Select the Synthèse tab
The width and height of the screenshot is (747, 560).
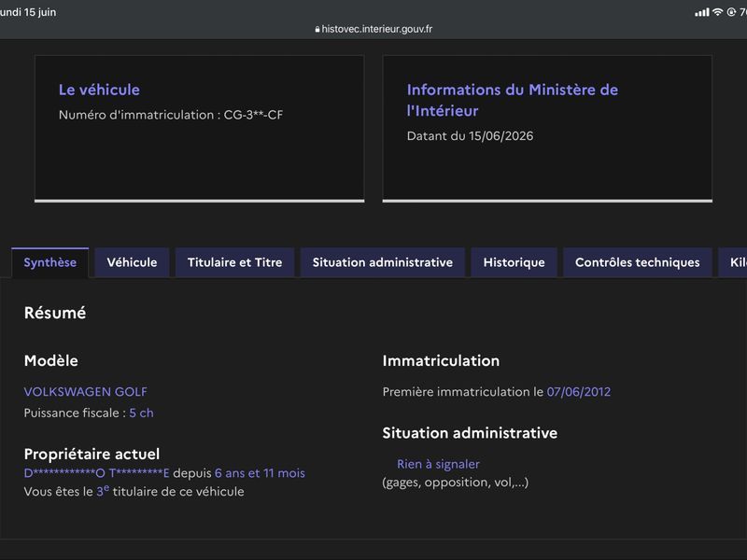[x=50, y=262]
